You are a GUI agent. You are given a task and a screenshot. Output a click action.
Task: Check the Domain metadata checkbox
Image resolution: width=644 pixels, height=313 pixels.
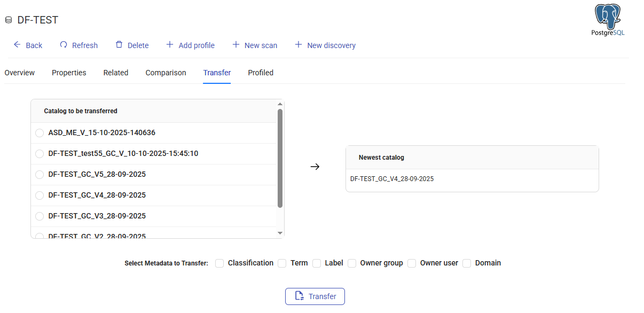(x=467, y=263)
